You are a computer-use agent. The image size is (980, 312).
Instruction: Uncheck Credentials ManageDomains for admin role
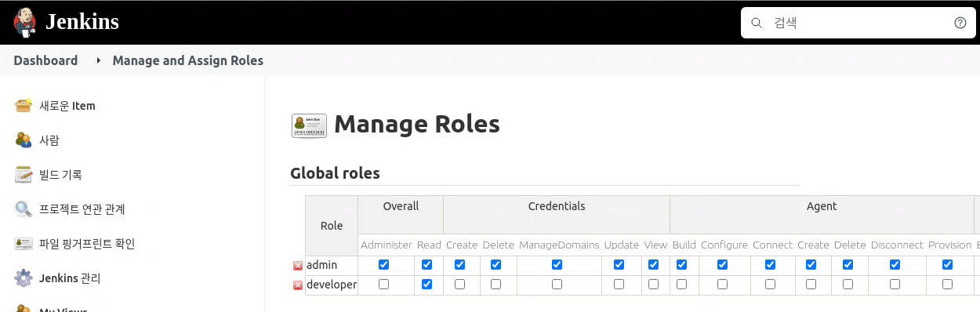click(557, 265)
